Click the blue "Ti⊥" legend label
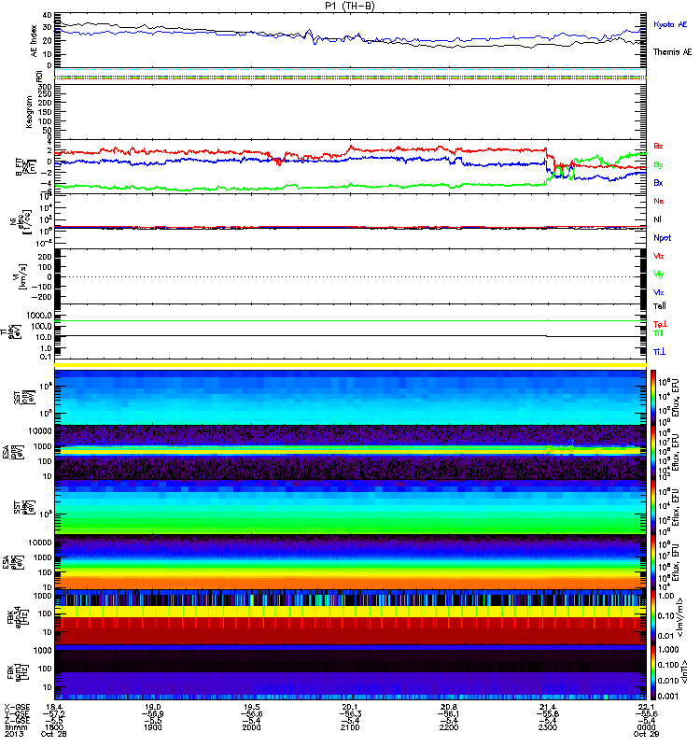 coord(659,352)
